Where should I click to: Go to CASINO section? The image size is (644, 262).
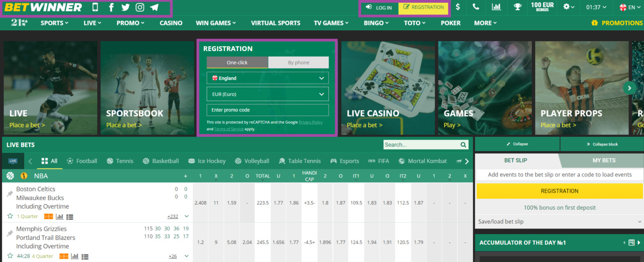coord(171,23)
